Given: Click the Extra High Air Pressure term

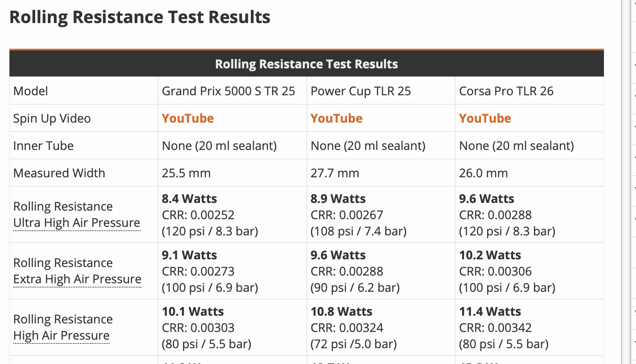Looking at the screenshot, I should (77, 279).
